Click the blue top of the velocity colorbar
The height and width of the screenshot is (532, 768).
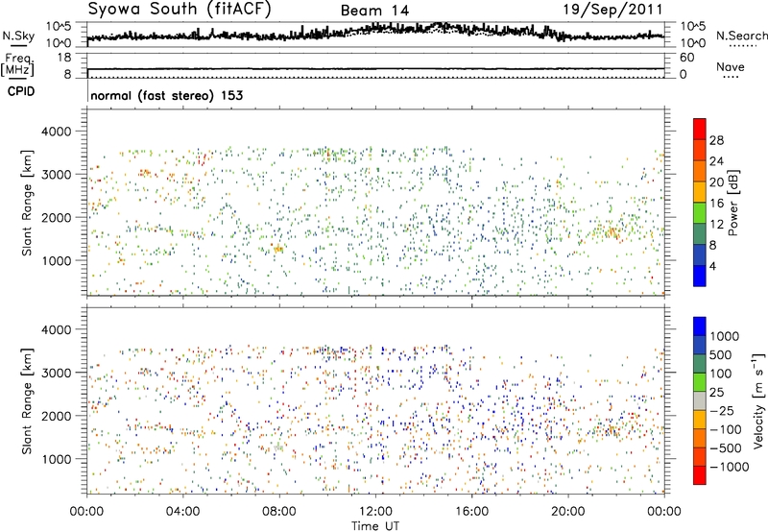(700, 326)
